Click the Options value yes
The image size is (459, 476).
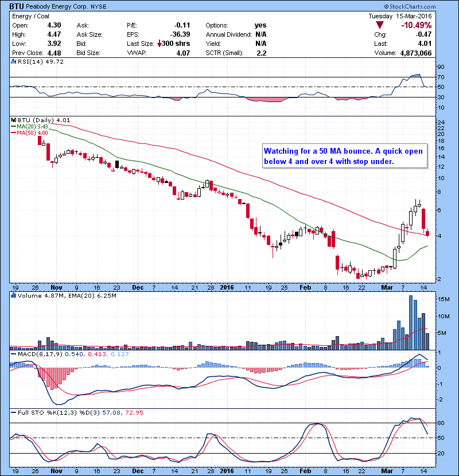260,25
